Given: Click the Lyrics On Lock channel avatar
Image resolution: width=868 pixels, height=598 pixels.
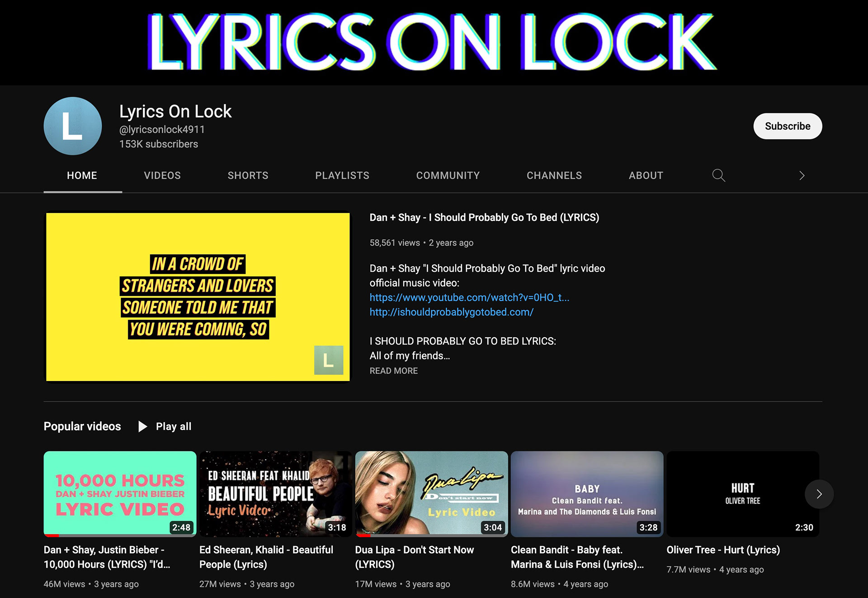Looking at the screenshot, I should (73, 126).
